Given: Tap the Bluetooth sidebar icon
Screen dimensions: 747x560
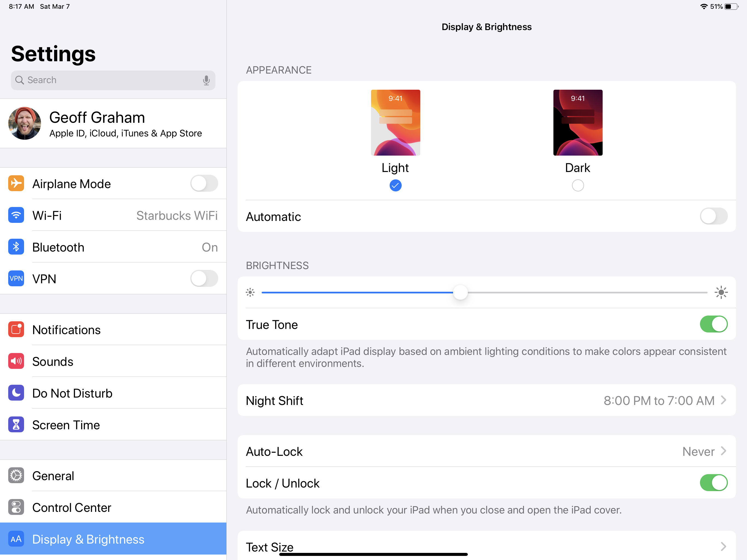Looking at the screenshot, I should click(x=16, y=247).
